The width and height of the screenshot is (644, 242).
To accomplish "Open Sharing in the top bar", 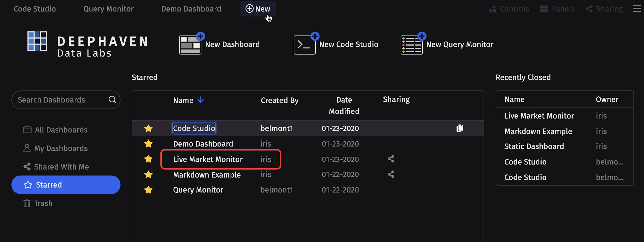I will (604, 9).
